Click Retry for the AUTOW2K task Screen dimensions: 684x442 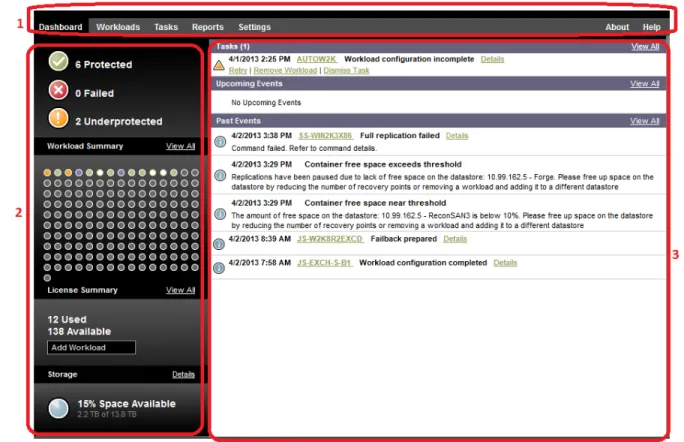(238, 70)
